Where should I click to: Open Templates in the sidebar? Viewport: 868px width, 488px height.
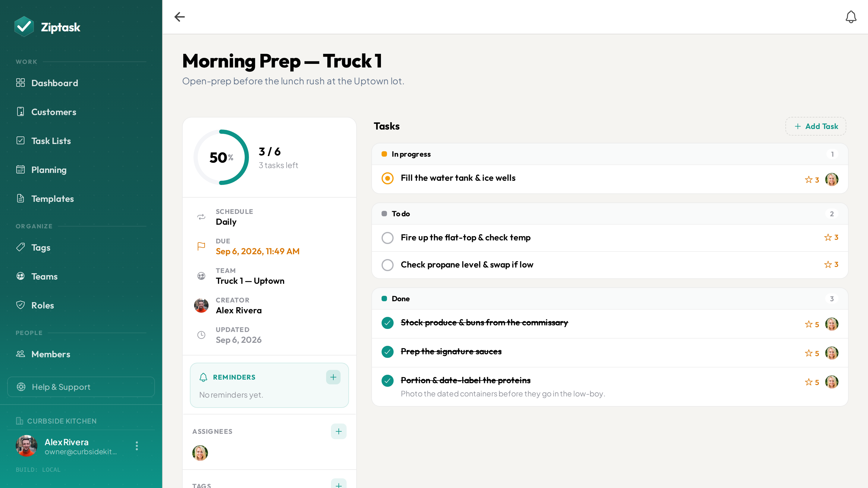pos(81,199)
